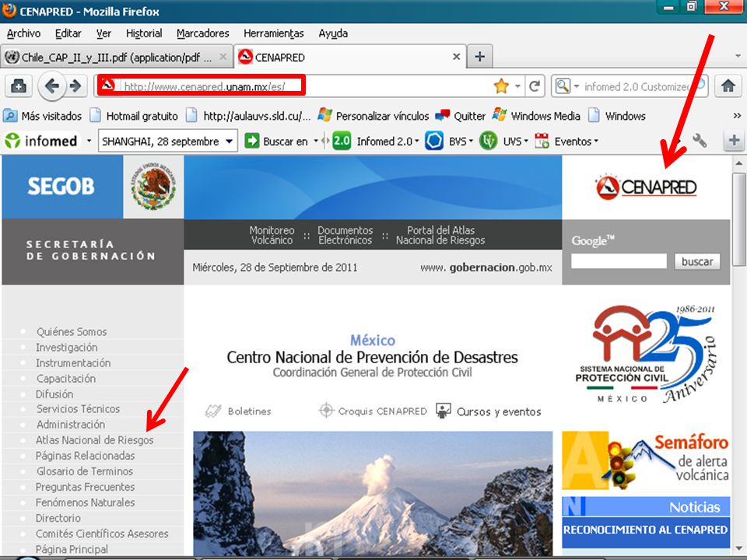Open Documentos Electrónicos link

(x=345, y=235)
